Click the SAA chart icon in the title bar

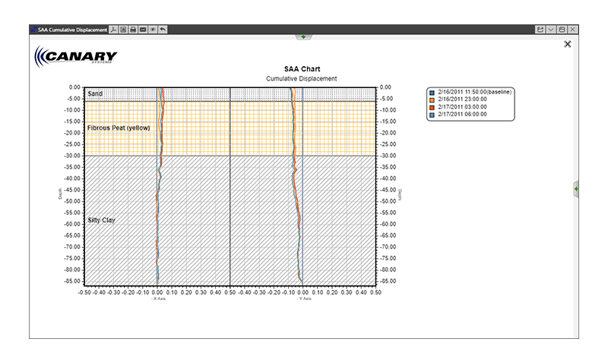tap(33, 30)
